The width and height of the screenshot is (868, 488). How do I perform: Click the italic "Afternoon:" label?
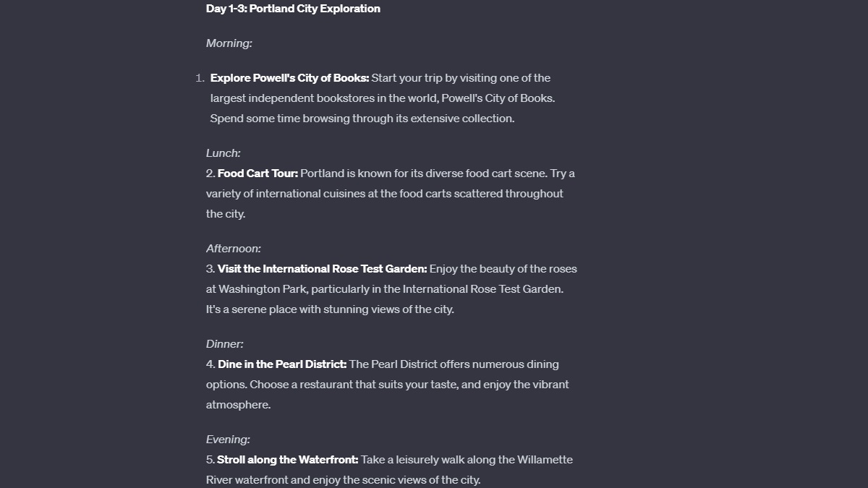tap(233, 249)
